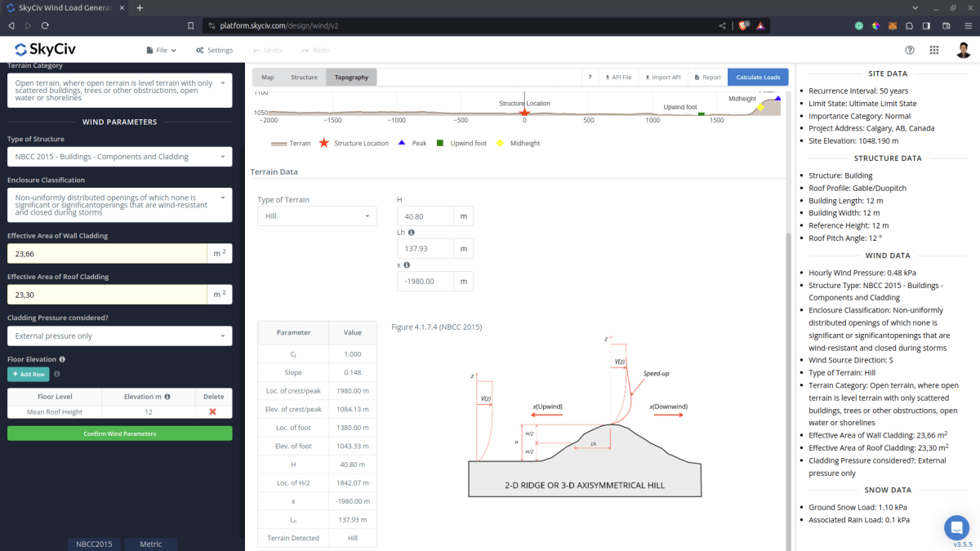Toggle the Terrain series in chart legend
Screen dimensions: 980x551
[x=291, y=143]
